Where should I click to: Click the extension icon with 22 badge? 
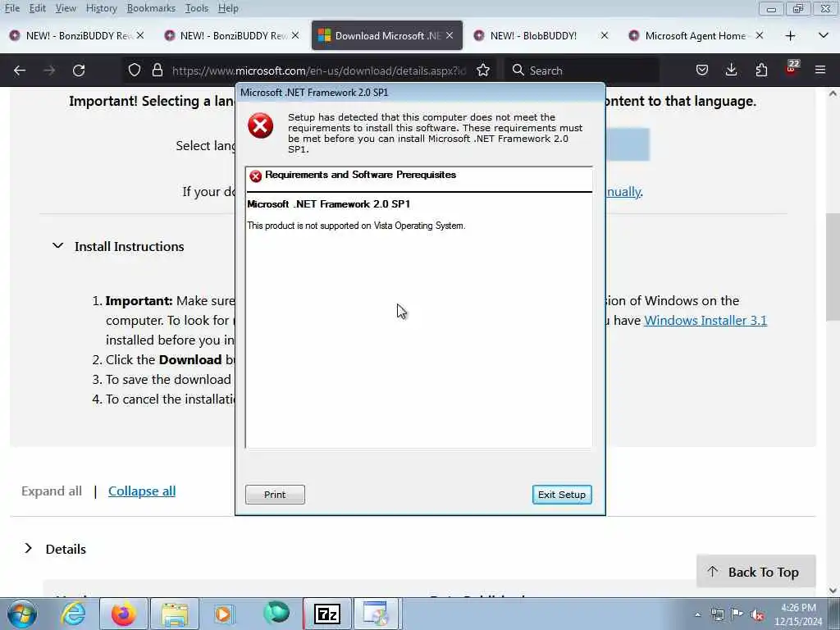(792, 69)
